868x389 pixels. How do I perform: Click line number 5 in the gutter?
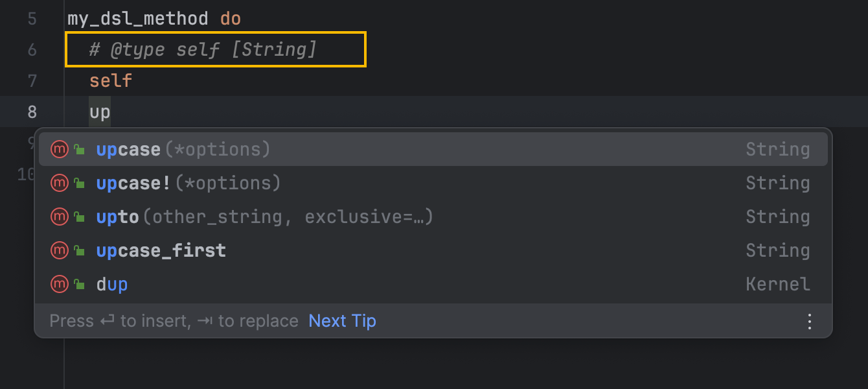tap(32, 19)
